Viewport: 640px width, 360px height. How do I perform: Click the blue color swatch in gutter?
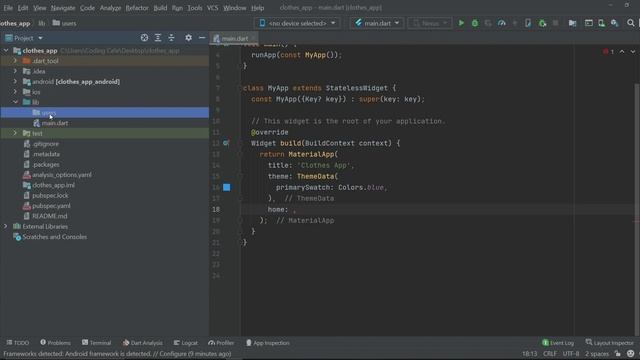click(x=227, y=187)
